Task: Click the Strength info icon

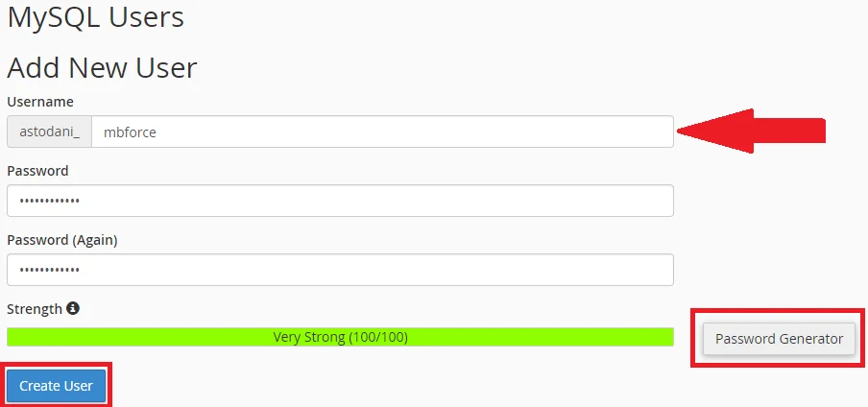Action: click(73, 309)
